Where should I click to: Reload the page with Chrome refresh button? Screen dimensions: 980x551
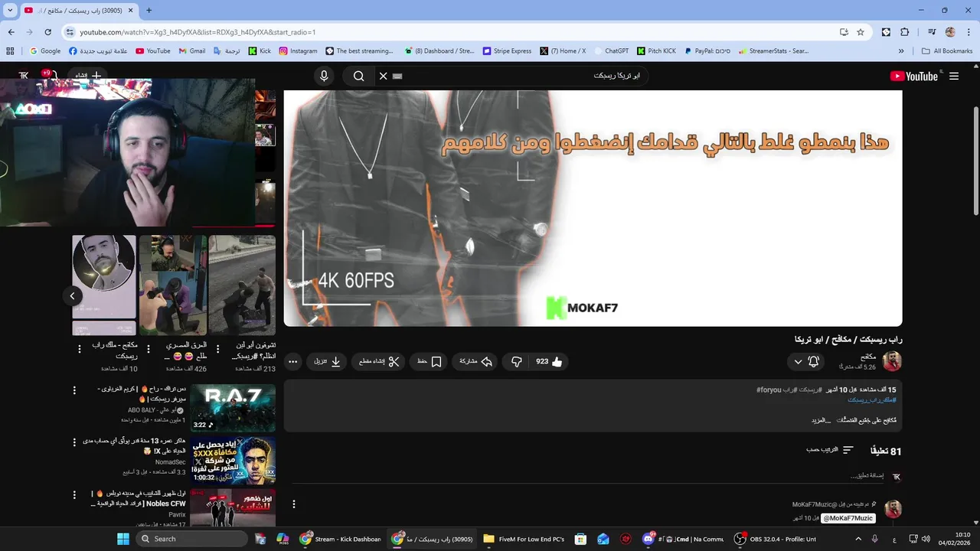pyautogui.click(x=47, y=32)
